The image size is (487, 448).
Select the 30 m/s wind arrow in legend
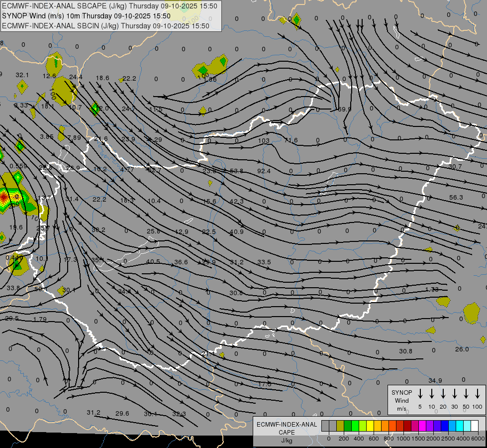454,394
